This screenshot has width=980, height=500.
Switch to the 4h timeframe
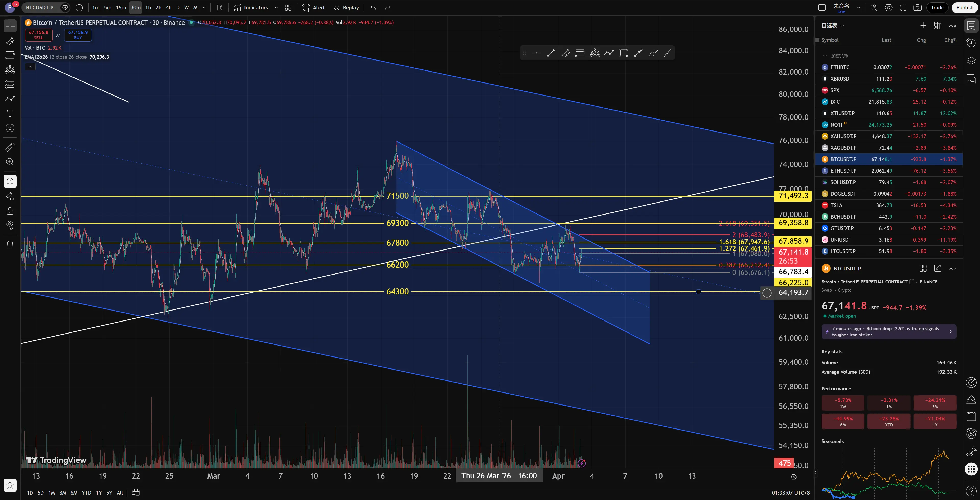click(x=168, y=8)
